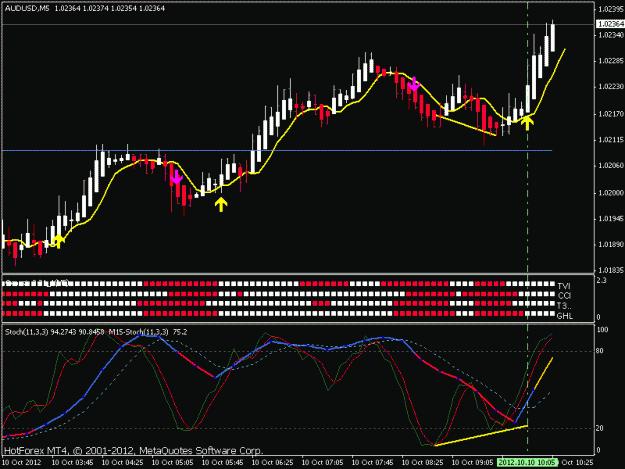Click the Stochastic scale value 80
This screenshot has height=469, width=625.
coord(599,351)
